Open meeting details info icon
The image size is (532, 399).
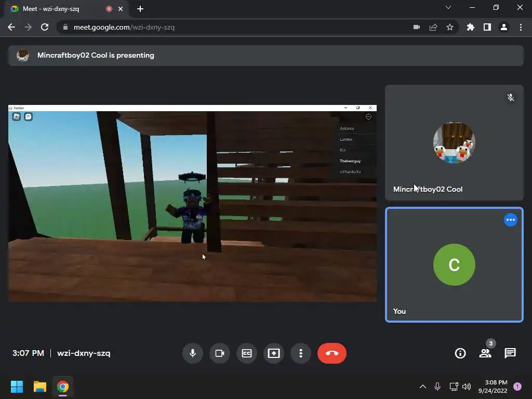(x=460, y=353)
